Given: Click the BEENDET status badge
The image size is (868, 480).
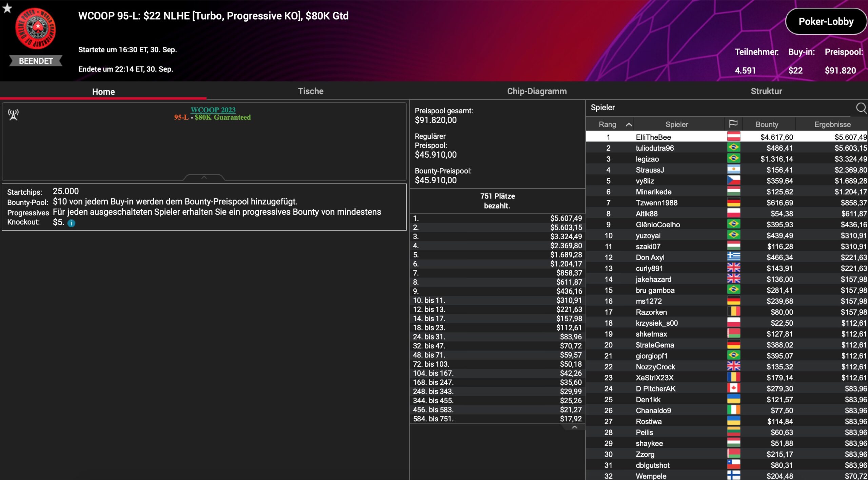Looking at the screenshot, I should [36, 61].
